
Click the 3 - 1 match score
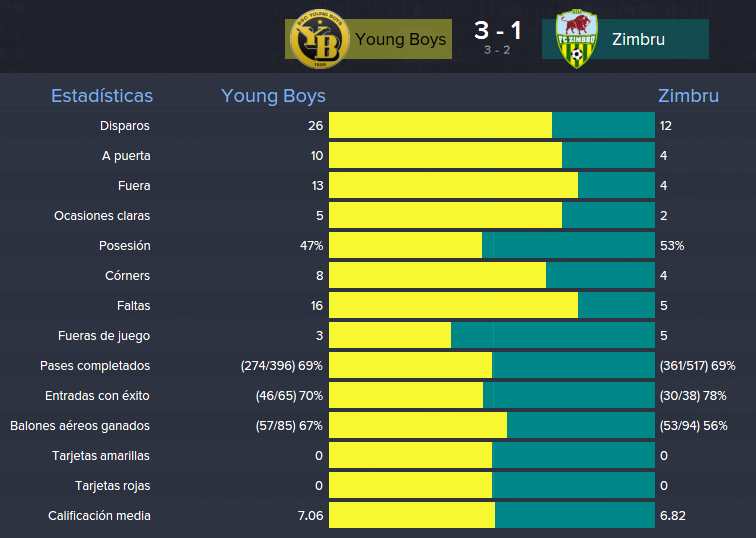[x=497, y=30]
